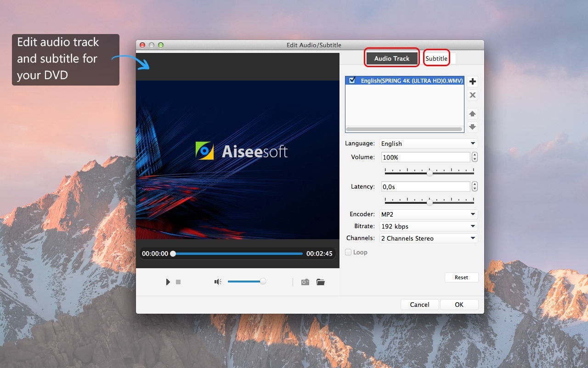
Task: Remove audio track with X icon
Action: [x=472, y=95]
